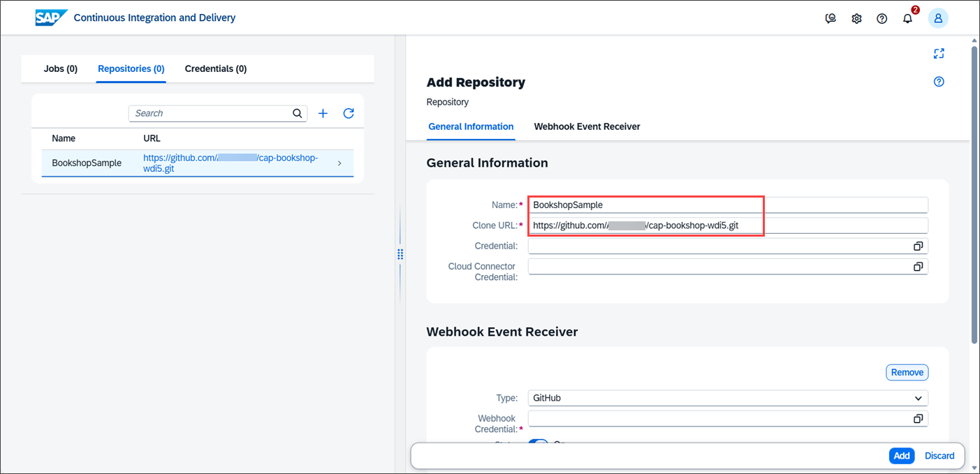Click the Add button
The image size is (980, 474).
click(902, 456)
